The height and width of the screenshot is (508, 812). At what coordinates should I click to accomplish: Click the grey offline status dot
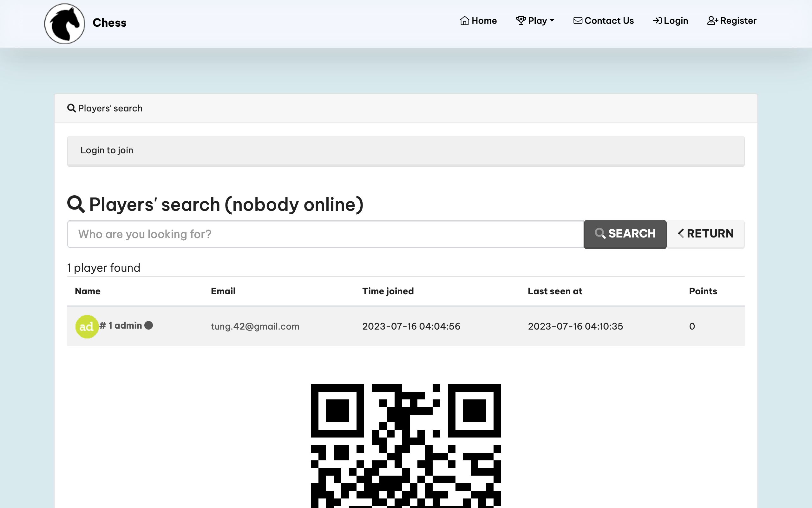click(x=149, y=325)
